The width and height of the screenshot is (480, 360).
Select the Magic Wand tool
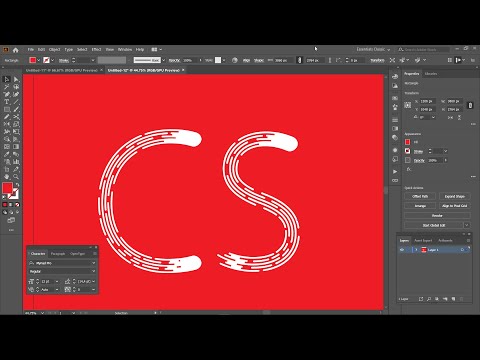pos(7,87)
